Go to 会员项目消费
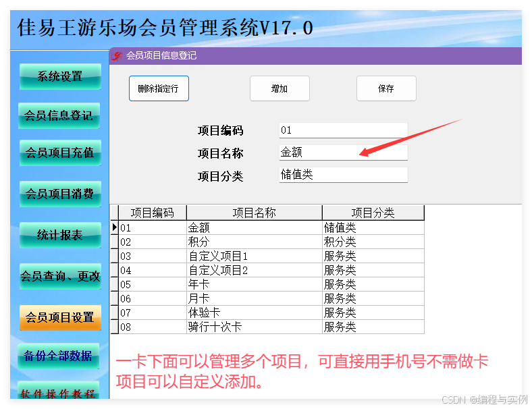This screenshot has width=532, height=409. click(60, 194)
